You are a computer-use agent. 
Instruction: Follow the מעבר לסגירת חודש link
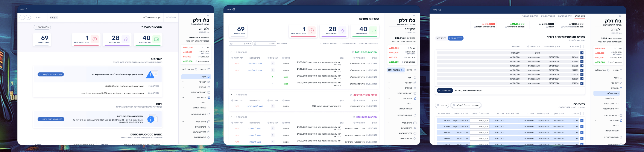pyautogui.click(x=255, y=106)
